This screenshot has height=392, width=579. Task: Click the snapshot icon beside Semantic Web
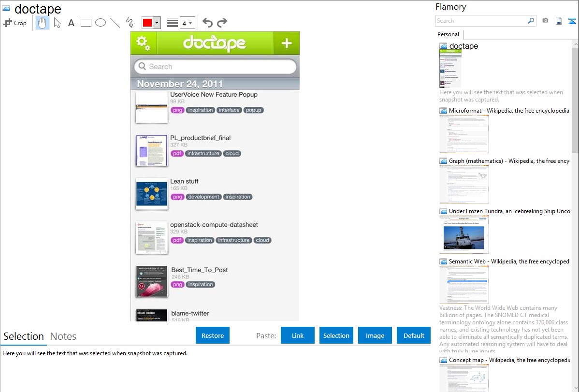[x=443, y=261]
